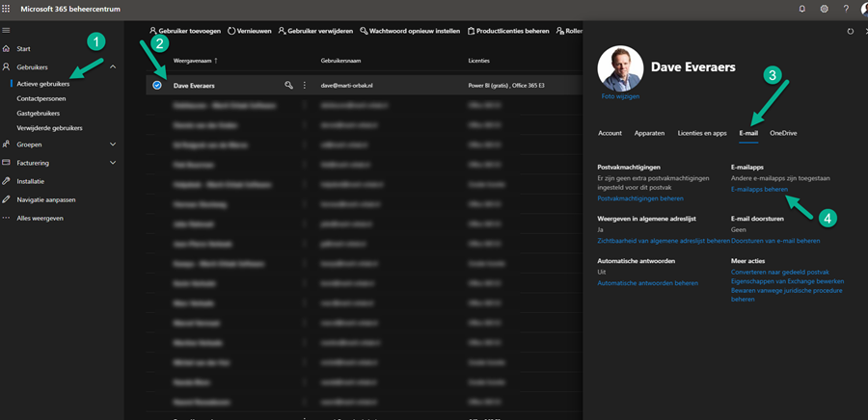Image resolution: width=868 pixels, height=420 pixels.
Task: Click the Installatie wrench icon
Action: [x=6, y=181]
